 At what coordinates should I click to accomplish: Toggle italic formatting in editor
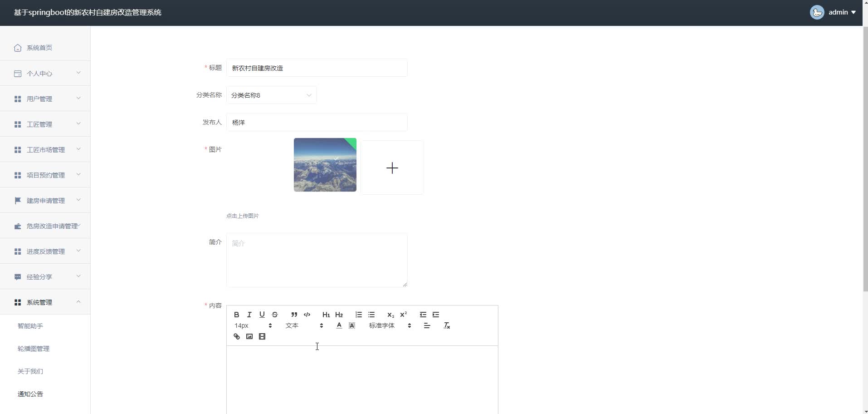point(249,315)
